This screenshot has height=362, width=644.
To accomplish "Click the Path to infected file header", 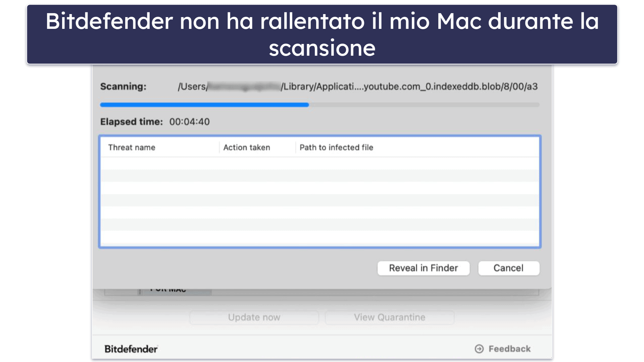I will coord(336,148).
